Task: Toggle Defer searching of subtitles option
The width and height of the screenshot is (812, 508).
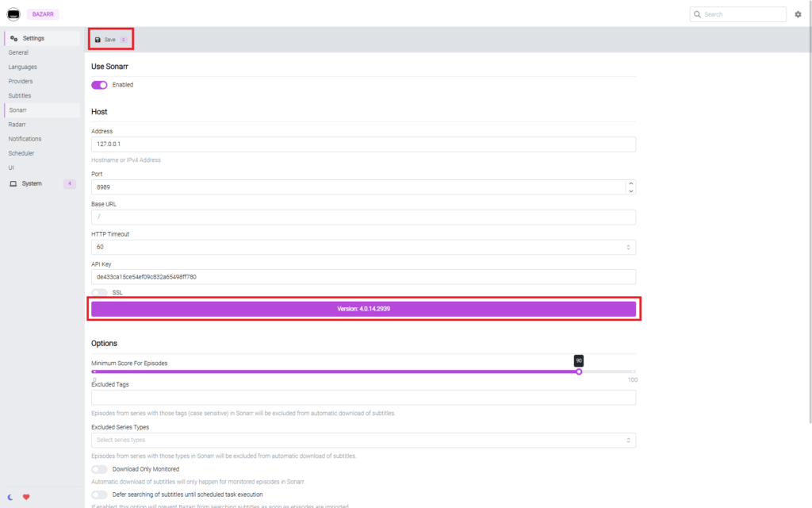Action: [x=99, y=495]
